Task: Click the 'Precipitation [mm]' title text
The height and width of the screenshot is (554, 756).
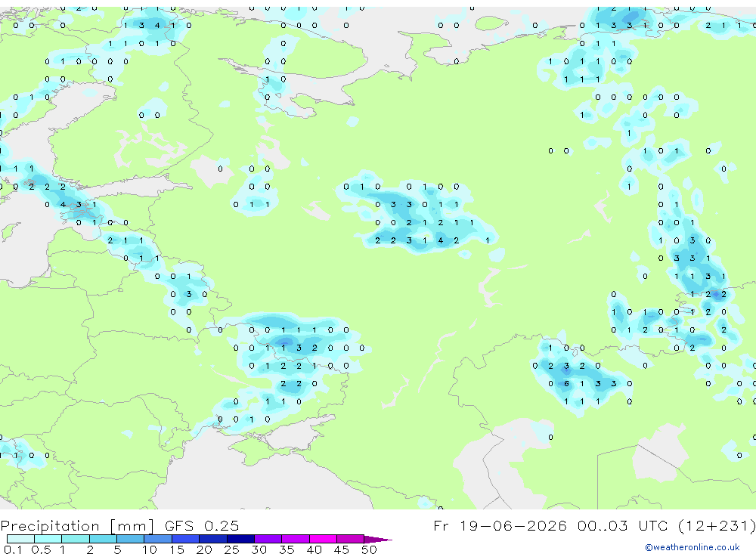Action: tap(77, 526)
